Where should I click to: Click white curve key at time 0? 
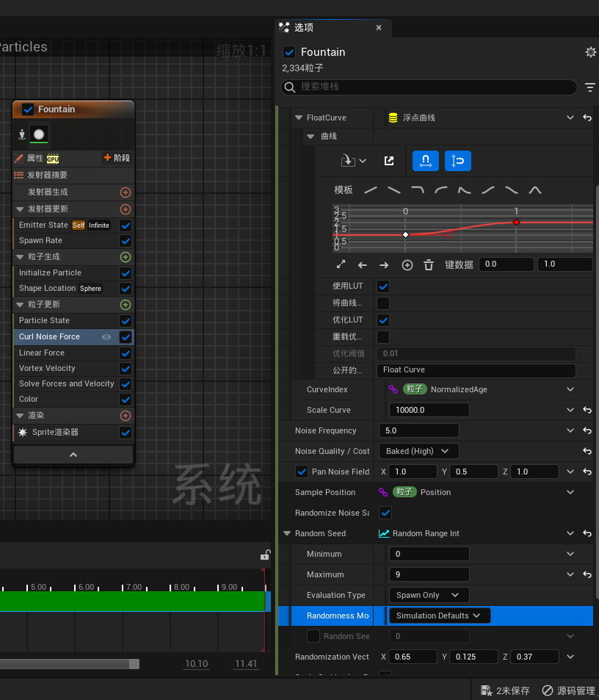click(405, 234)
